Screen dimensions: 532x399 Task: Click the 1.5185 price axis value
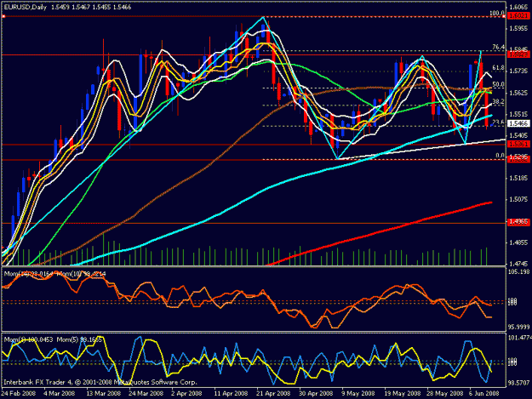pyautogui.click(x=518, y=178)
